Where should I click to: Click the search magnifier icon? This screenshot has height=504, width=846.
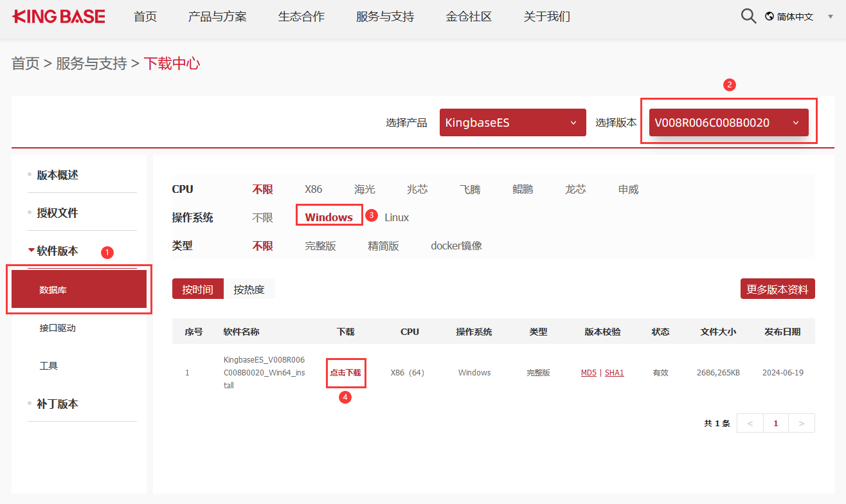pyautogui.click(x=748, y=16)
